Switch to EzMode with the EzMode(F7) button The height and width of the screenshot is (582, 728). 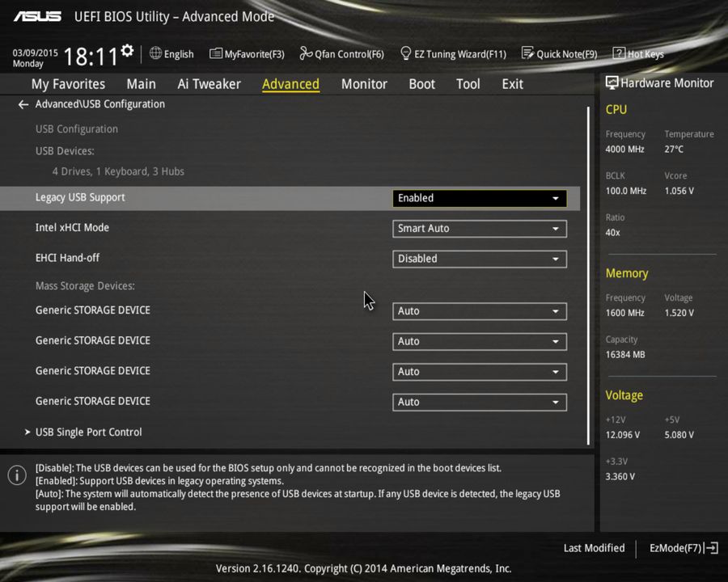682,548
